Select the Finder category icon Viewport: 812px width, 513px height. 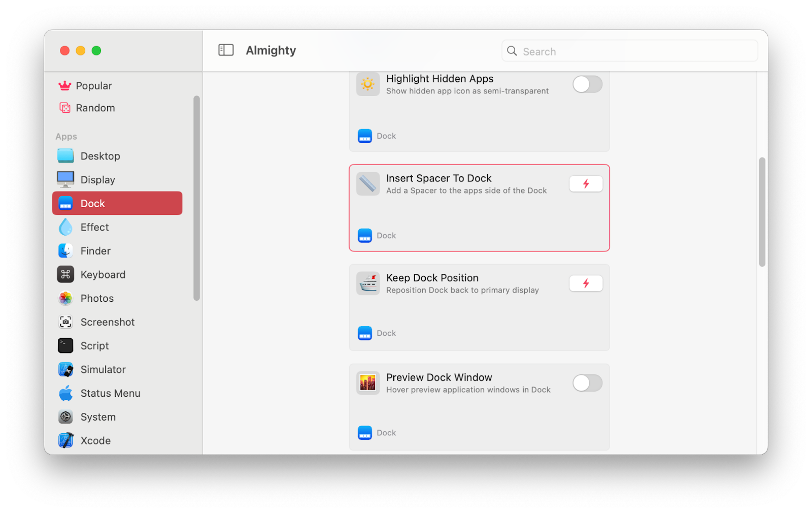[x=65, y=250]
